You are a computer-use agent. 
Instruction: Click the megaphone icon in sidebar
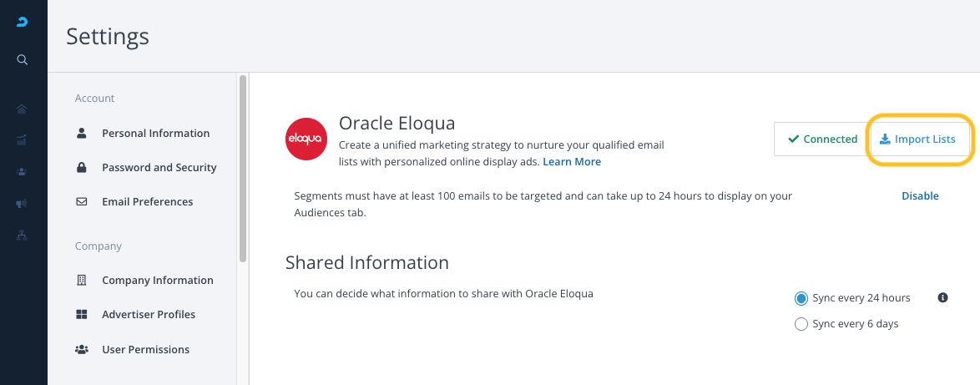pos(23,203)
